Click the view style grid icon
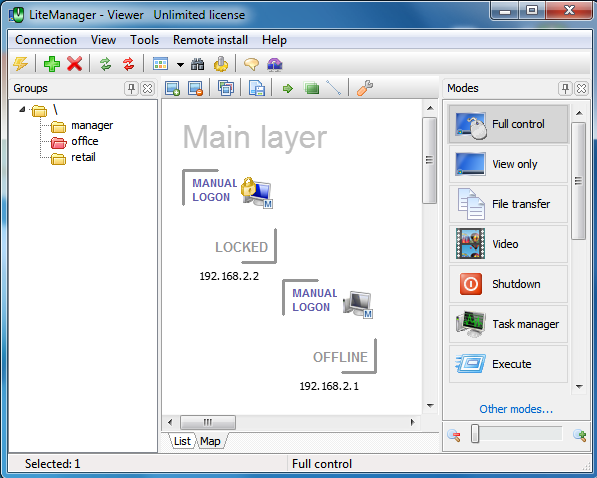Viewport: 597px width, 478px height. pyautogui.click(x=160, y=64)
